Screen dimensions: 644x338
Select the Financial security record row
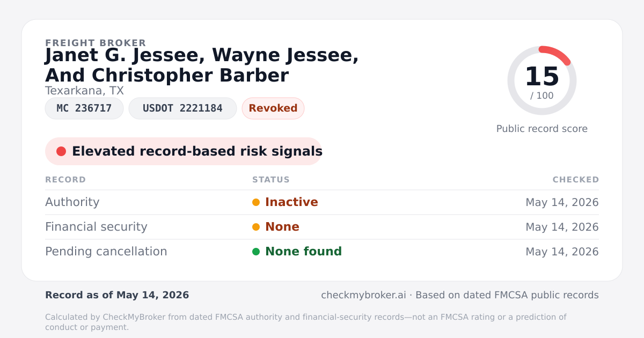(322, 227)
